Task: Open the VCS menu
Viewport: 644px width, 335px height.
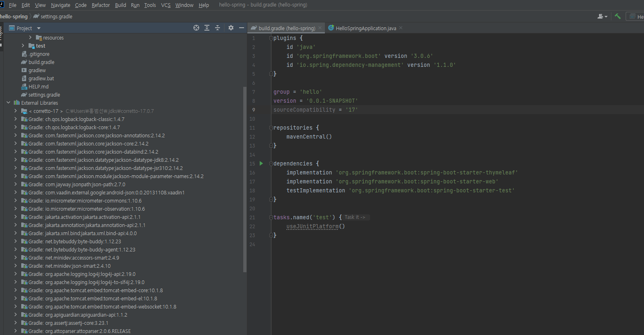Action: 166,5
